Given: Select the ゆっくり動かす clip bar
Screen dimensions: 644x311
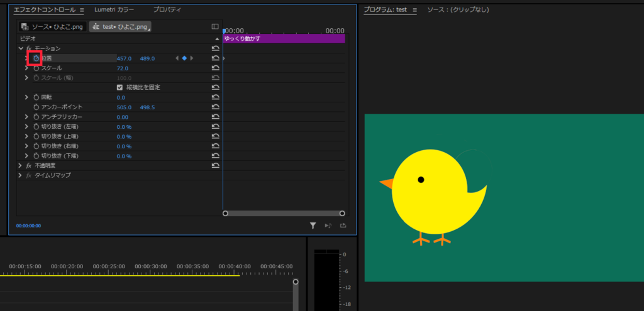Looking at the screenshot, I should coord(284,39).
